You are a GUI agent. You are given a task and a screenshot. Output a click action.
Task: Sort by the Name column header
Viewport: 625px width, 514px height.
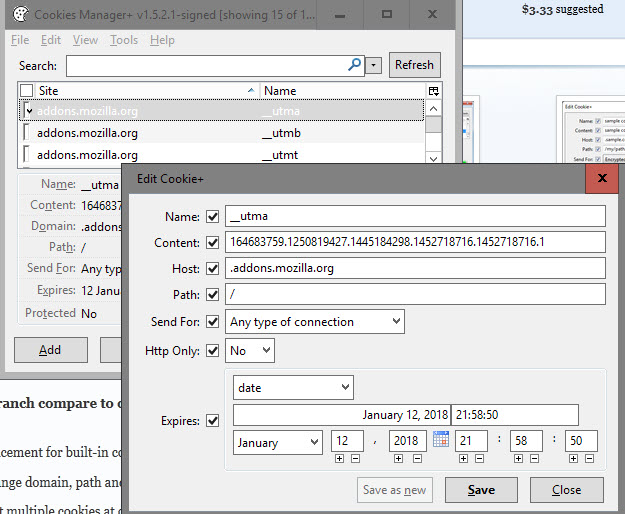(x=343, y=91)
